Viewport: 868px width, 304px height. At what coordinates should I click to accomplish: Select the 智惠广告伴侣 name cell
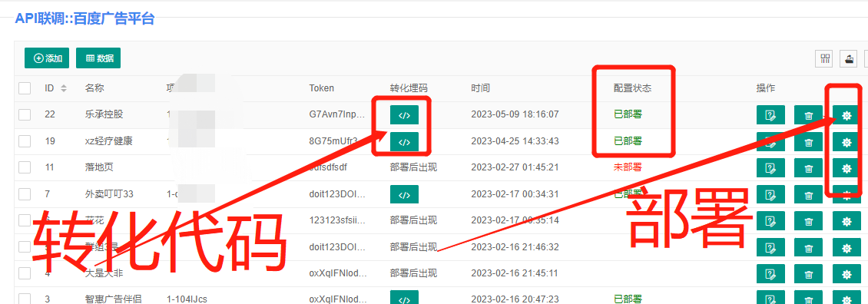pyautogui.click(x=114, y=299)
